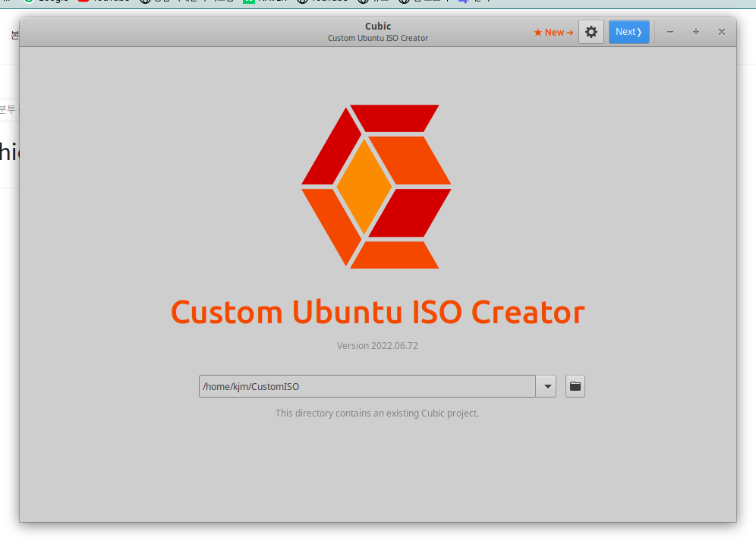The image size is (756, 544).
Task: Click the blue Next button
Action: point(628,32)
